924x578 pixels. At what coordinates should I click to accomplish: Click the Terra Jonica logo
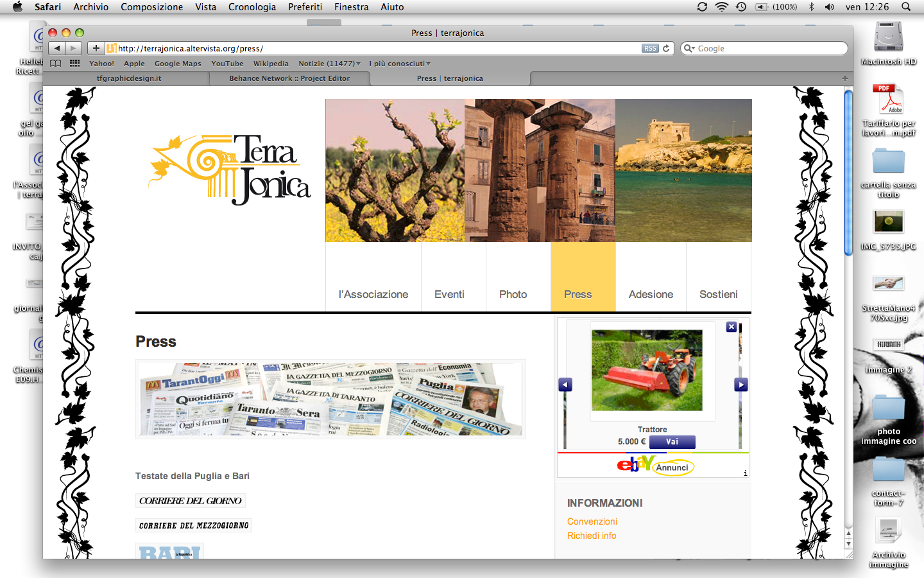[x=230, y=170]
